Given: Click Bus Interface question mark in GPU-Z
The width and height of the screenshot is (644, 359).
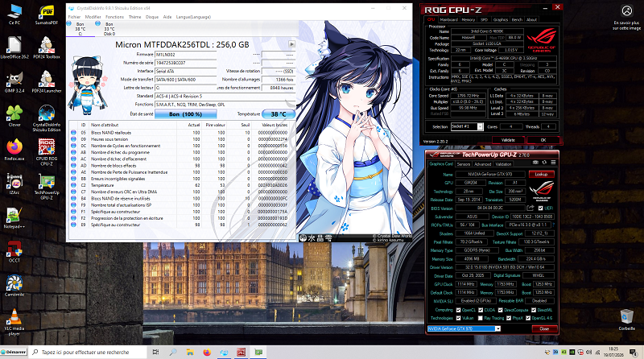Looking at the screenshot, I should click(554, 225).
